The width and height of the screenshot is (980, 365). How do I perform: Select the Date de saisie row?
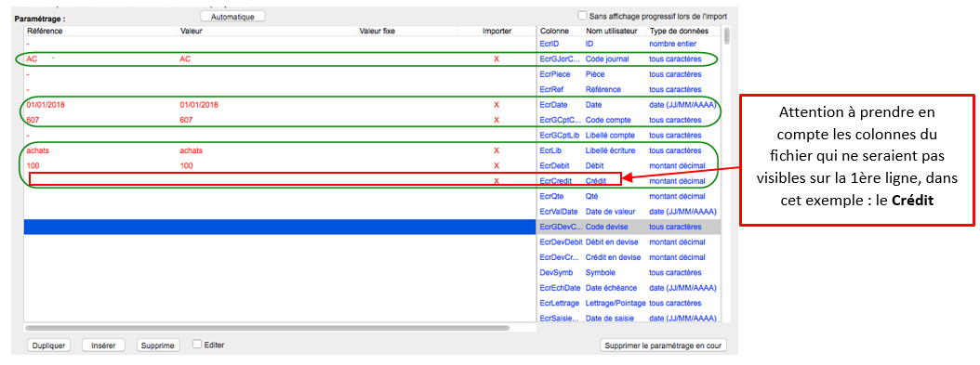click(x=629, y=319)
